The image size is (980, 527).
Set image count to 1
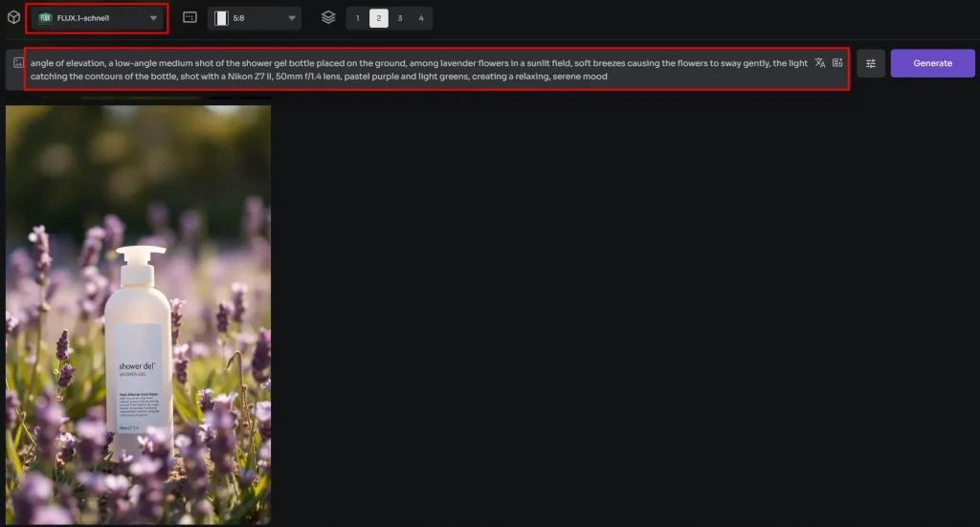click(x=358, y=18)
